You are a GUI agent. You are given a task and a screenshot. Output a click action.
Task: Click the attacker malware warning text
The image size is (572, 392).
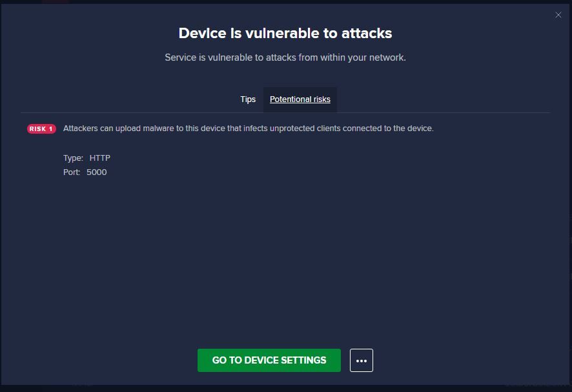click(x=248, y=128)
